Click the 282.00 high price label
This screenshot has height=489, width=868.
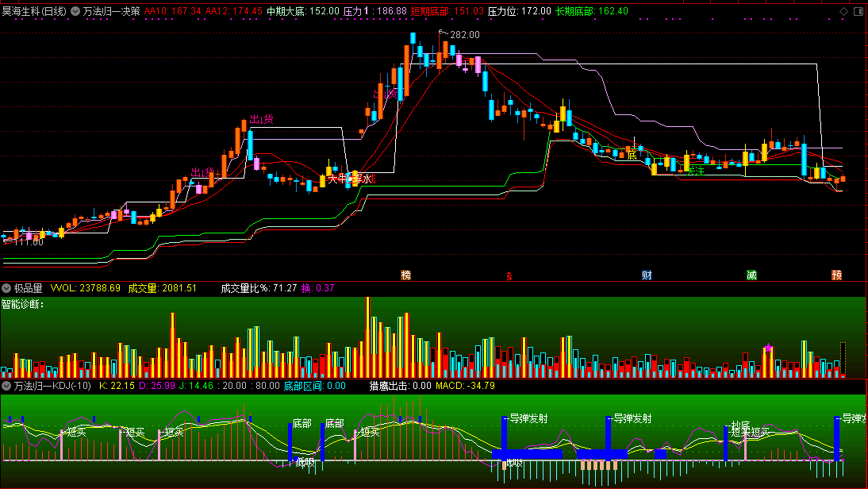tap(465, 35)
